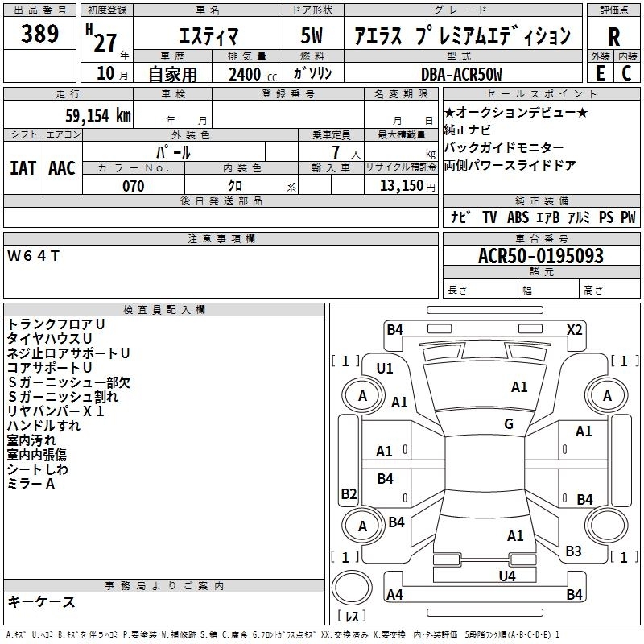Select the B3 damage marker on diagram
Screen dimensions: 644x644
(x=573, y=551)
